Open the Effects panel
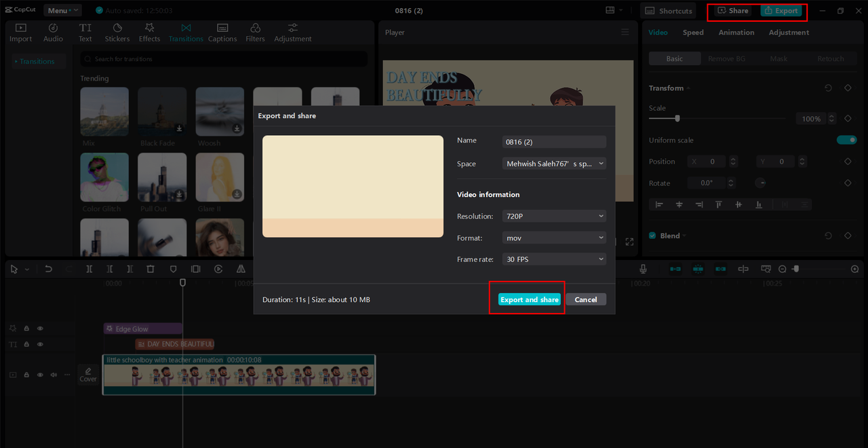Screen dimensions: 868x448 pos(149,33)
